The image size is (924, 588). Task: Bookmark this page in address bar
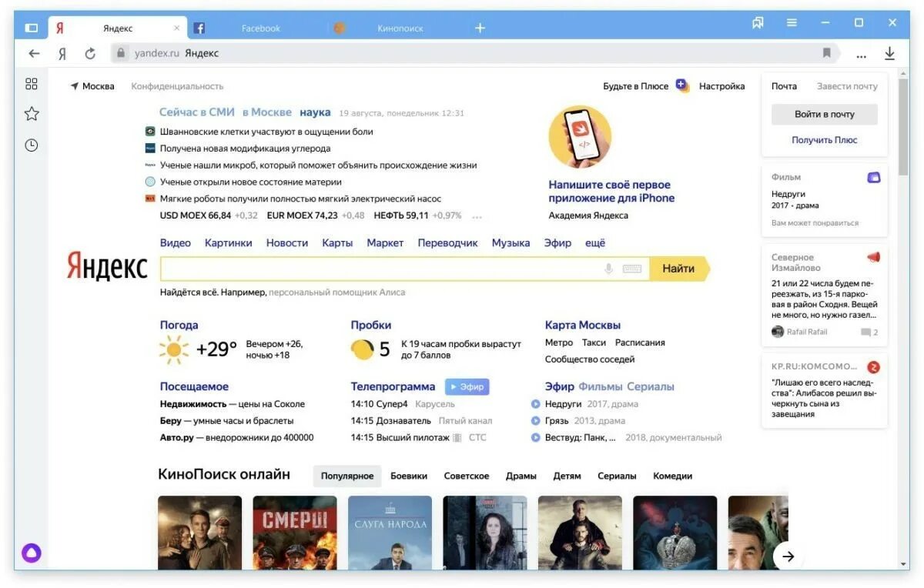(827, 53)
